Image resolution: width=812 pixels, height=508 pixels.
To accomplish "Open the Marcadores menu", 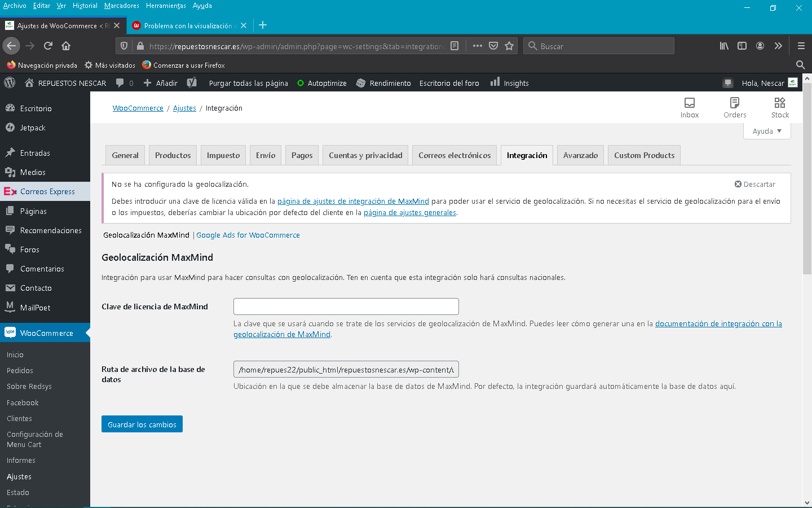I will tap(122, 6).
